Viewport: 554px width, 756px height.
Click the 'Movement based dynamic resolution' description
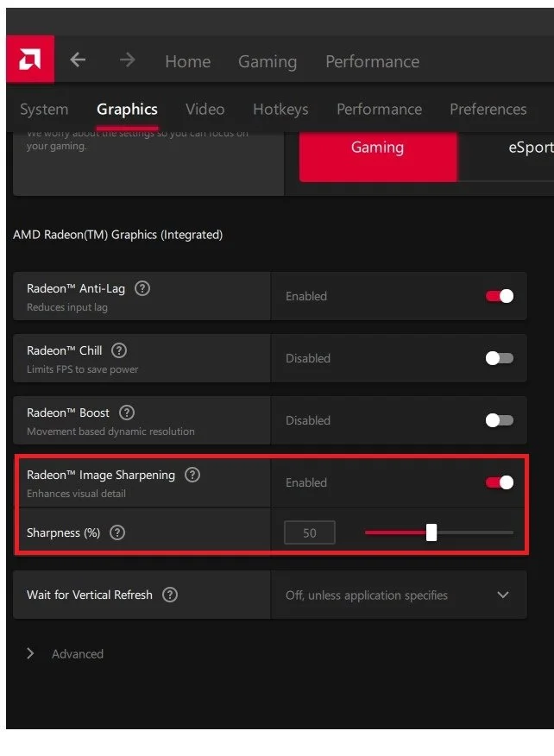110,432
